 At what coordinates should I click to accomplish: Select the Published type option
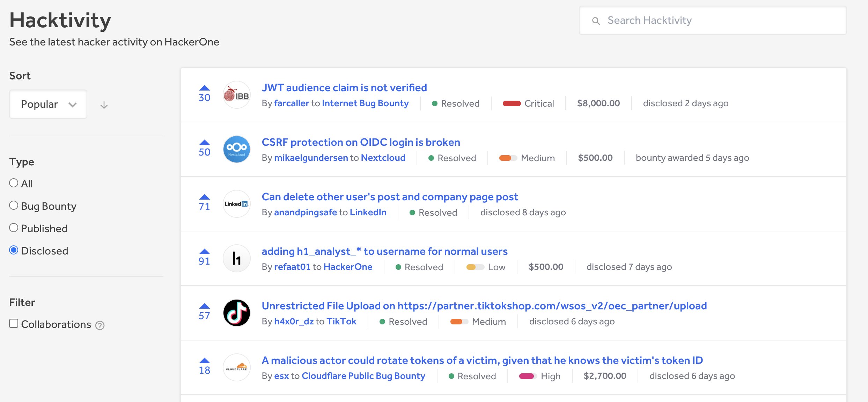click(x=14, y=228)
